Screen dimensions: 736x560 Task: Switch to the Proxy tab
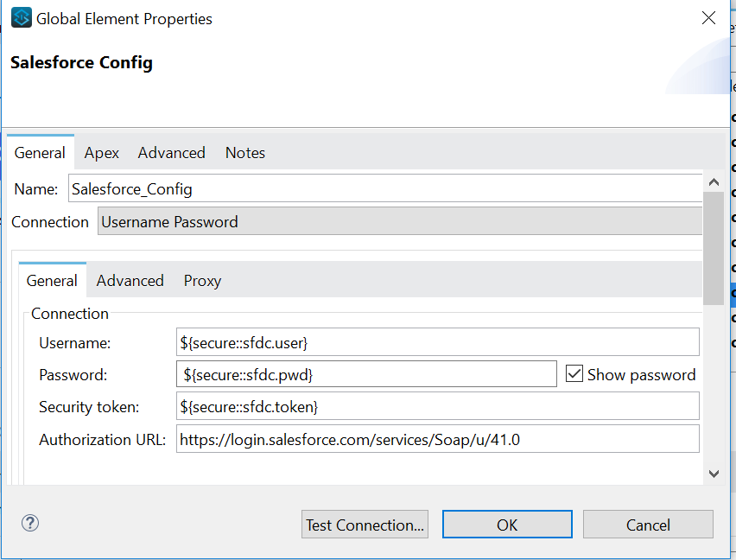[x=201, y=280]
